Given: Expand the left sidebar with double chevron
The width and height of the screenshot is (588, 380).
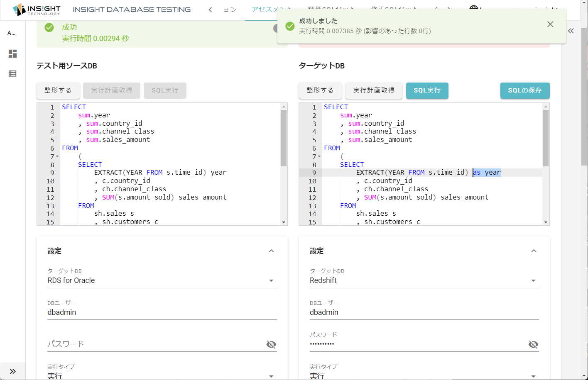Looking at the screenshot, I should click(x=12, y=371).
